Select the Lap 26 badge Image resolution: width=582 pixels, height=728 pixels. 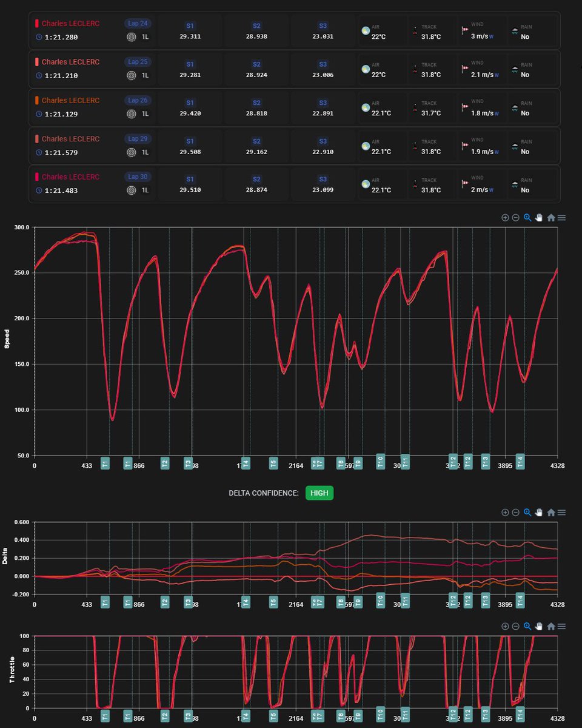[x=138, y=100]
